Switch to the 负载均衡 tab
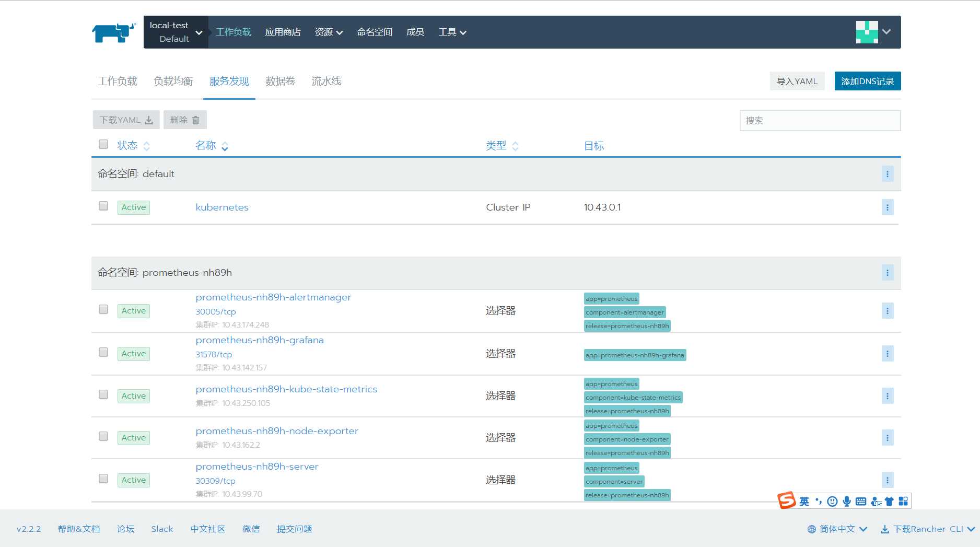 coord(173,81)
